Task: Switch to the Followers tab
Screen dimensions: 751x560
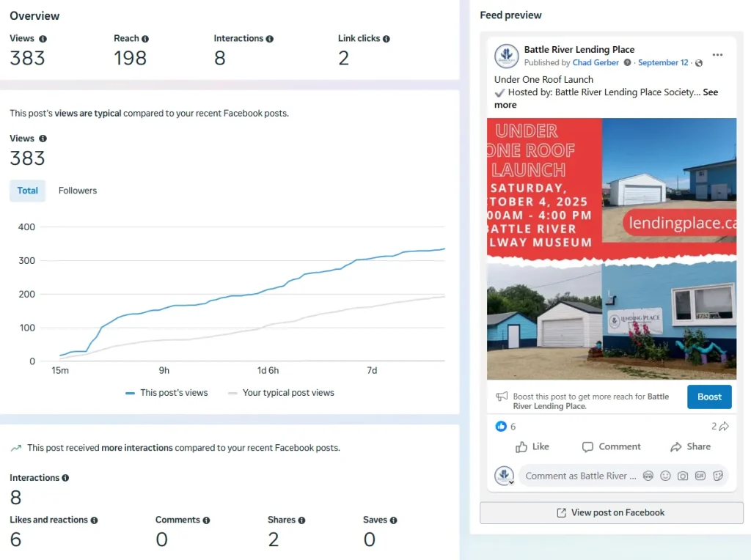Action: click(x=78, y=191)
